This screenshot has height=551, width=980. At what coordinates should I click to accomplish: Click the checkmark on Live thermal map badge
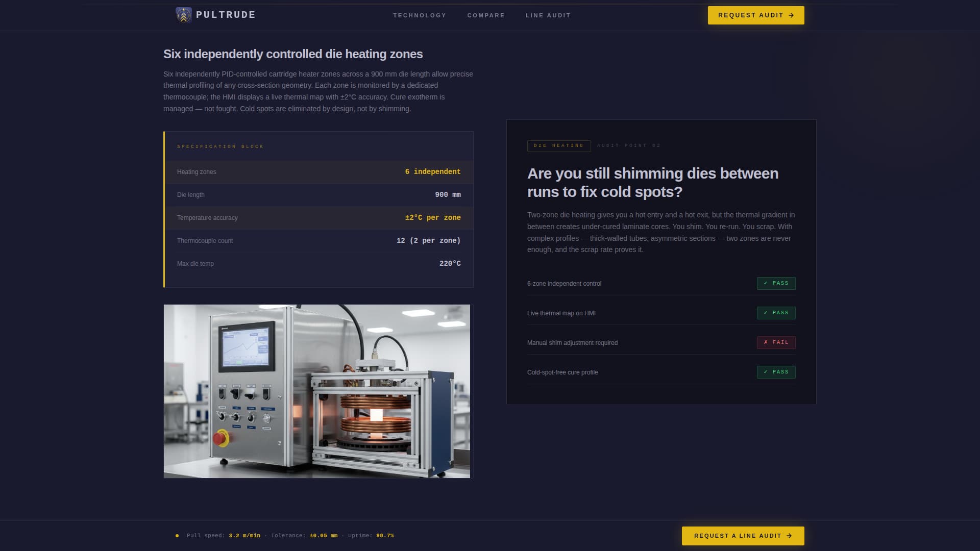[766, 313]
